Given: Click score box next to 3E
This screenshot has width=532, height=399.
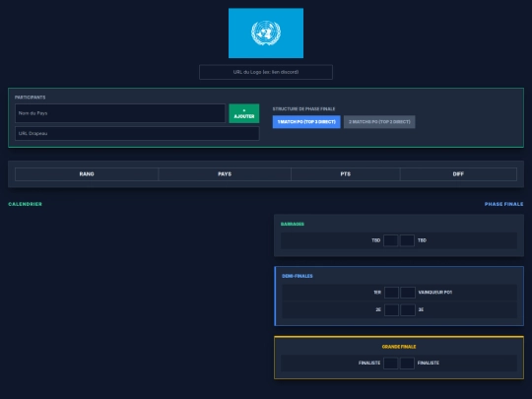Looking at the screenshot, I should click(x=408, y=309).
